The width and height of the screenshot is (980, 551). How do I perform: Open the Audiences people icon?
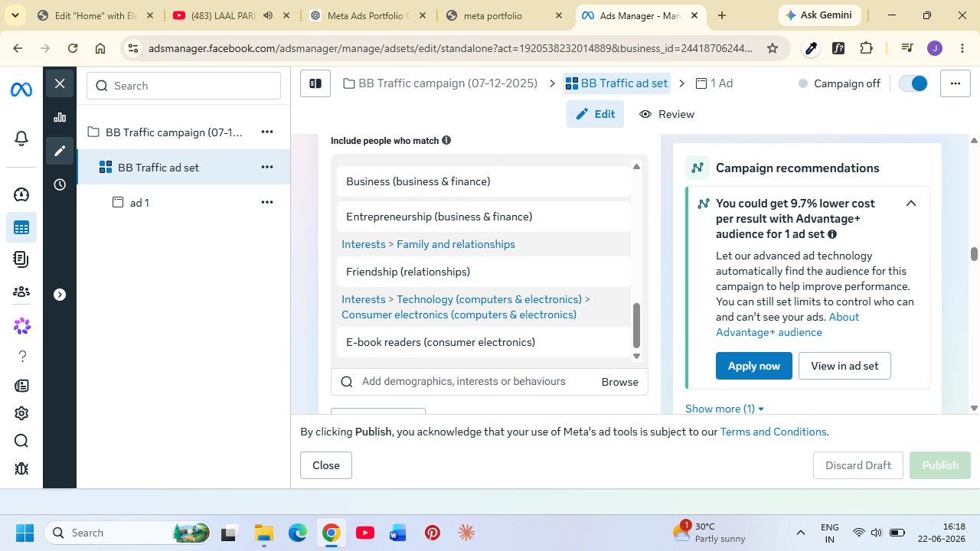click(x=21, y=292)
